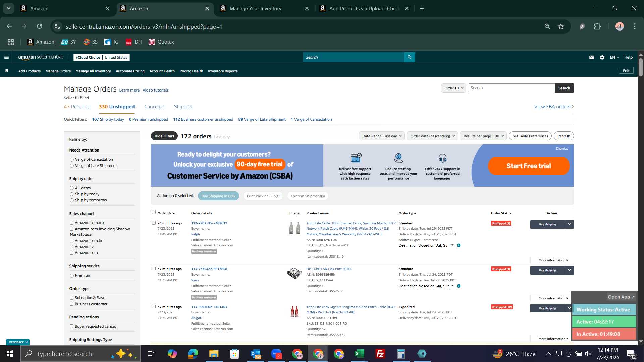Click the bookmark flag icon beside Add Products
This screenshot has width=644, height=362.
pyautogui.click(x=7, y=71)
